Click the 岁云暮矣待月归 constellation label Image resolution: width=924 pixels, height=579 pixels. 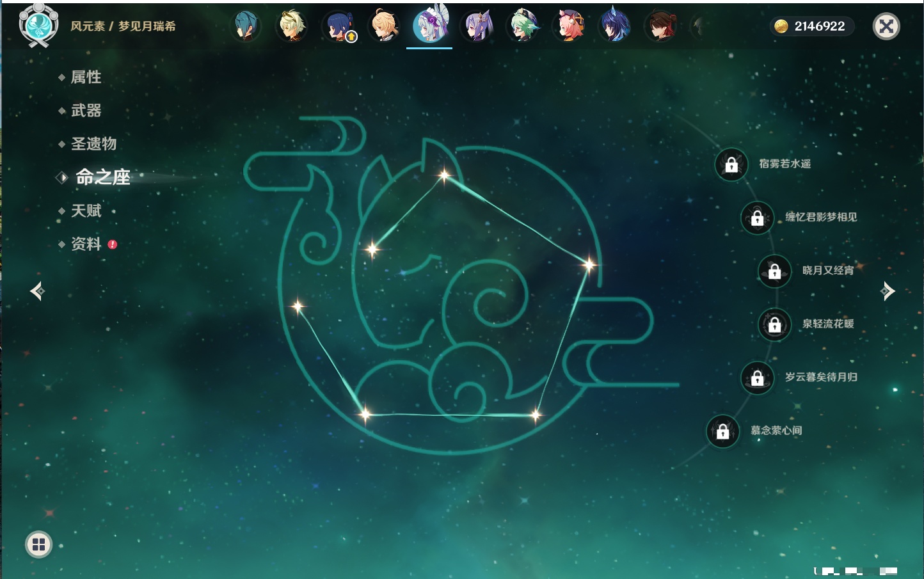point(822,377)
